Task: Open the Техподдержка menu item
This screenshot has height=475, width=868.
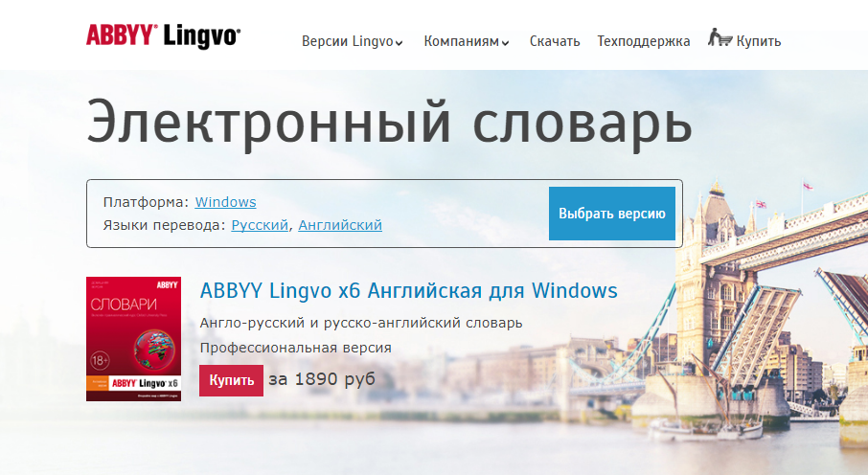Action: coord(643,41)
